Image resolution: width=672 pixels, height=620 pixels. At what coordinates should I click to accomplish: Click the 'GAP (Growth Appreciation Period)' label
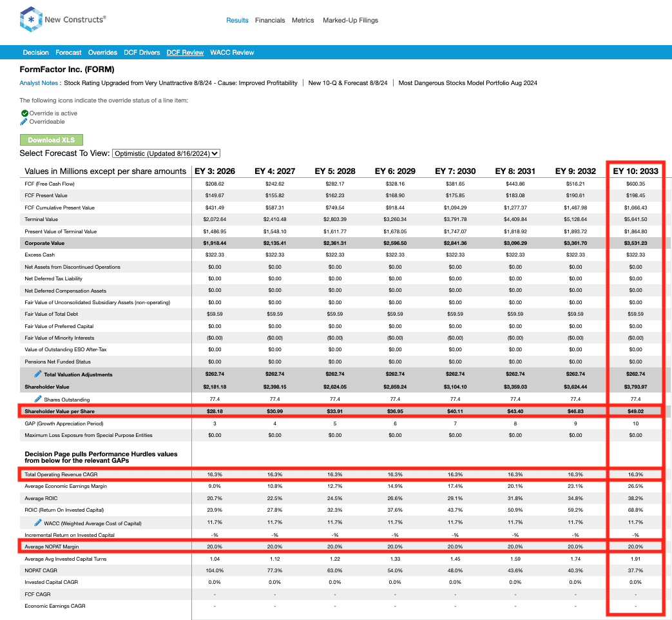[x=64, y=423]
